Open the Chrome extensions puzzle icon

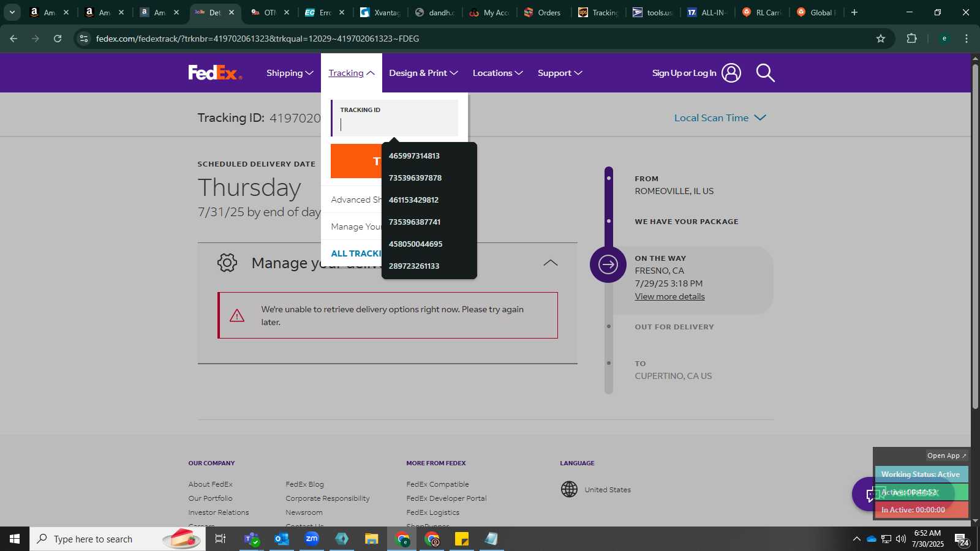click(x=911, y=39)
